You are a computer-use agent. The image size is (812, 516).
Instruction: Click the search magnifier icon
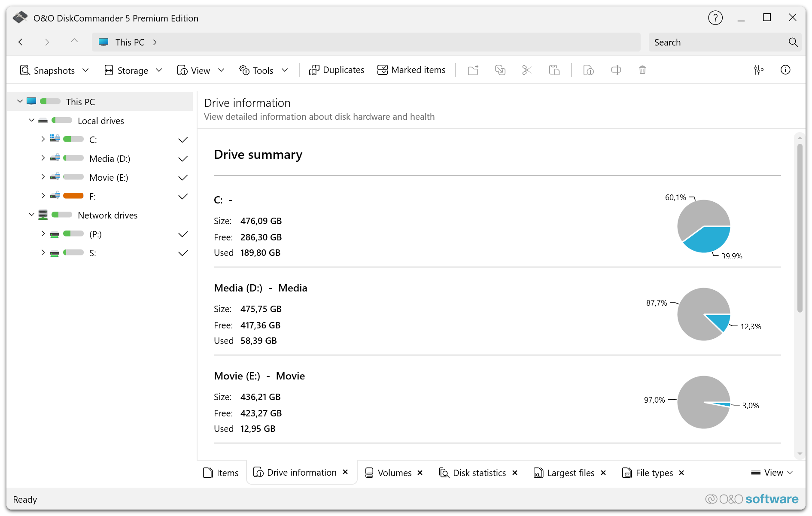[x=793, y=42]
